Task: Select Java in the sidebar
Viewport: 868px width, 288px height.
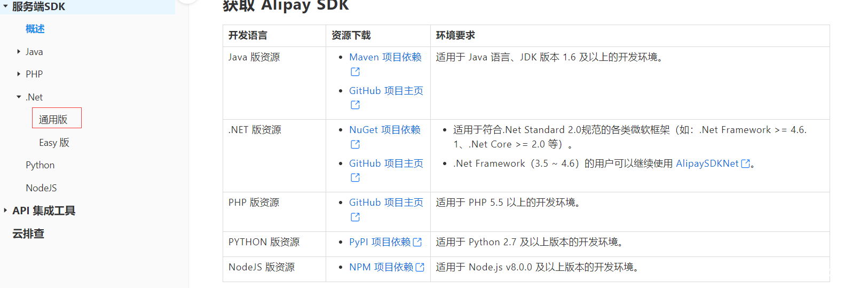Action: (x=34, y=52)
